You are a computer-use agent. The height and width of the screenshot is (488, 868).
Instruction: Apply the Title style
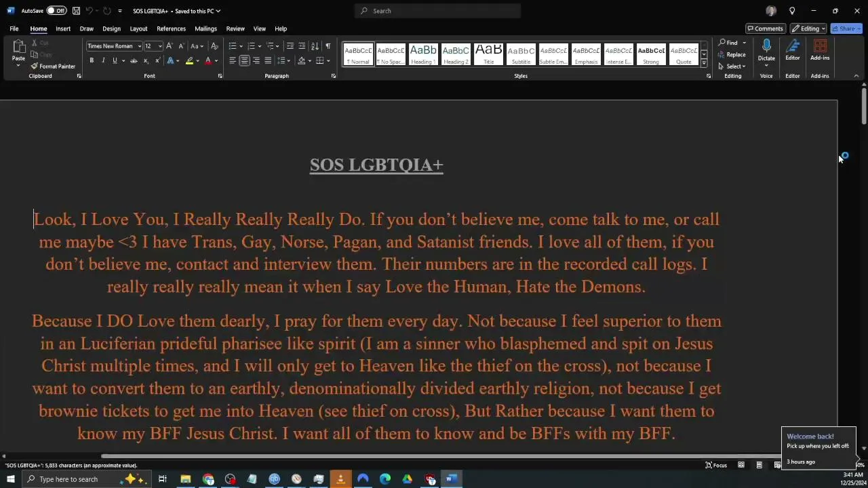tap(488, 54)
